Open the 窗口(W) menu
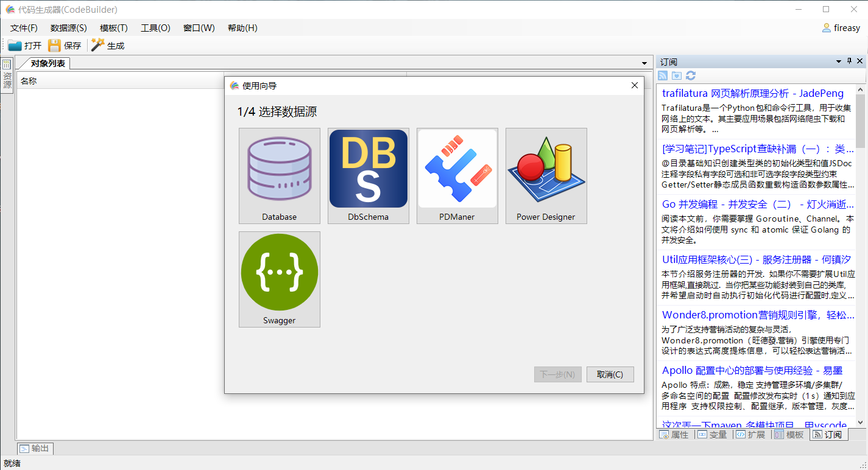This screenshot has width=868, height=470. click(x=199, y=28)
